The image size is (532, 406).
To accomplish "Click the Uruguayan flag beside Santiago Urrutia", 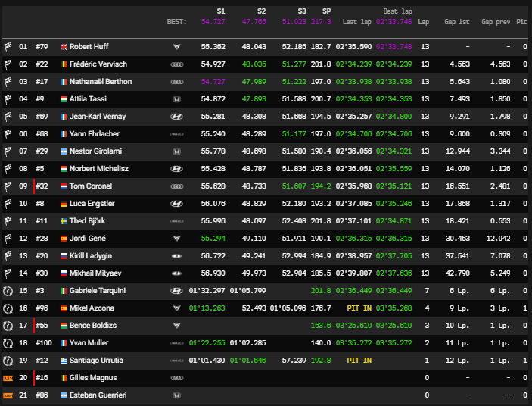I will click(64, 361).
